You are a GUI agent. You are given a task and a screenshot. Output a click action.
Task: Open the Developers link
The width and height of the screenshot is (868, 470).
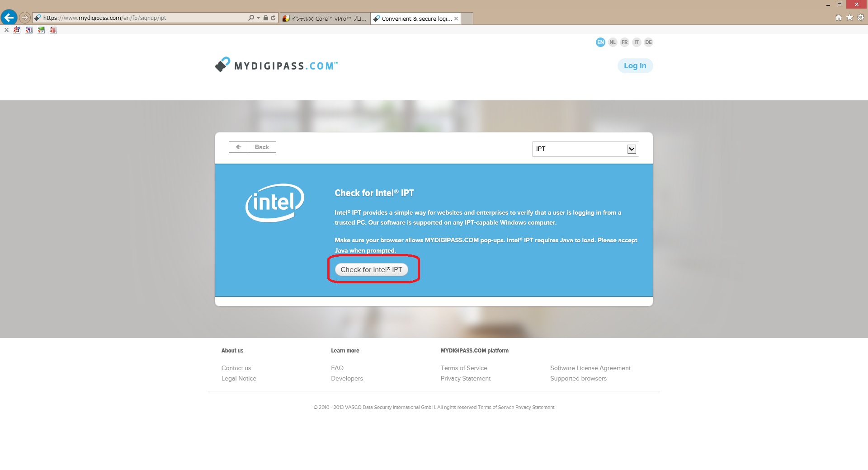pos(347,378)
